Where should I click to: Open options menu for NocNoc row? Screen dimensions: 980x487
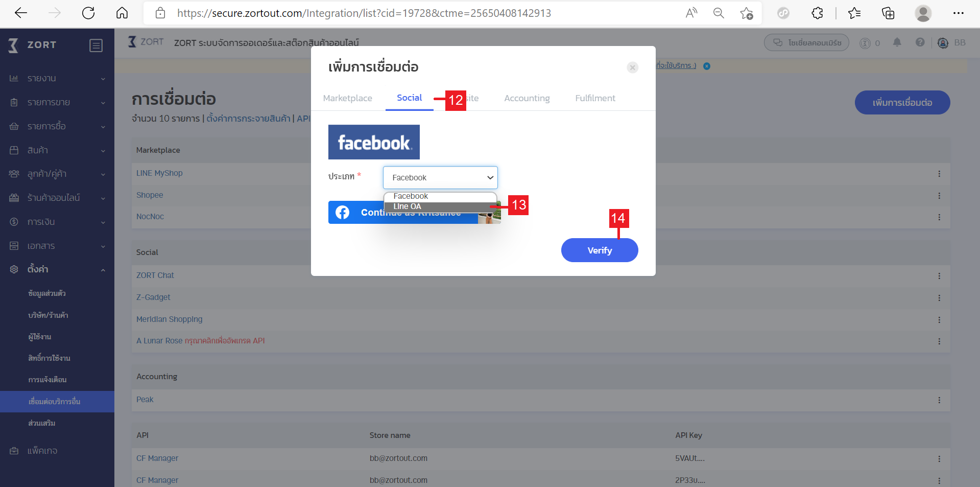click(x=939, y=217)
